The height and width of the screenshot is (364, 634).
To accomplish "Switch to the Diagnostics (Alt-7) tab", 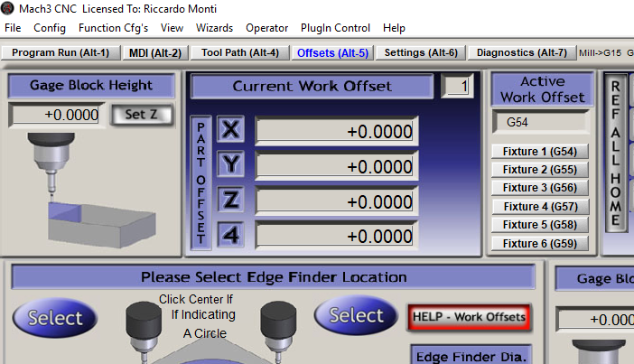I will pos(521,53).
